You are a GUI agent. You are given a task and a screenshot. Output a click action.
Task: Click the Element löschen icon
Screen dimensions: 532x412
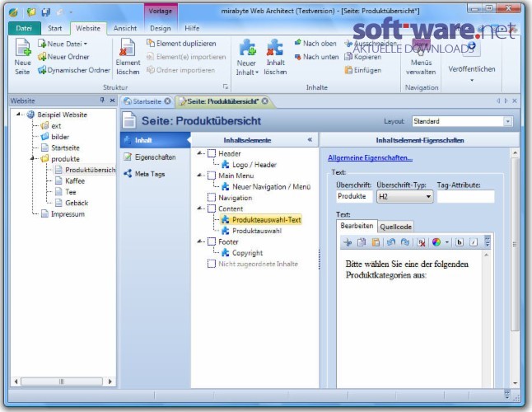(x=128, y=47)
